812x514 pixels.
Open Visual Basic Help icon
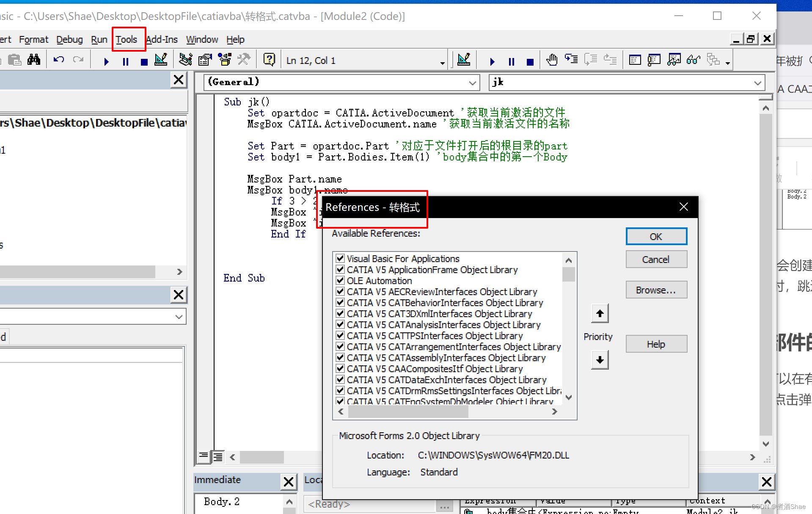tap(269, 60)
